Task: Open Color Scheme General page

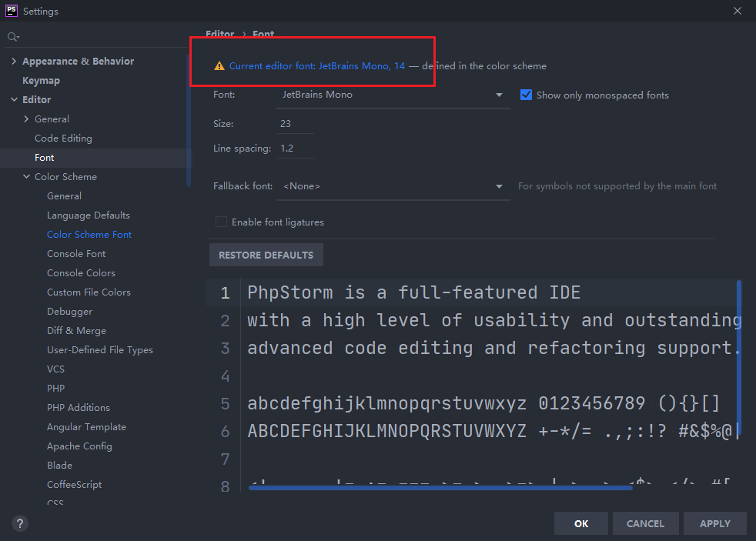Action: [64, 196]
